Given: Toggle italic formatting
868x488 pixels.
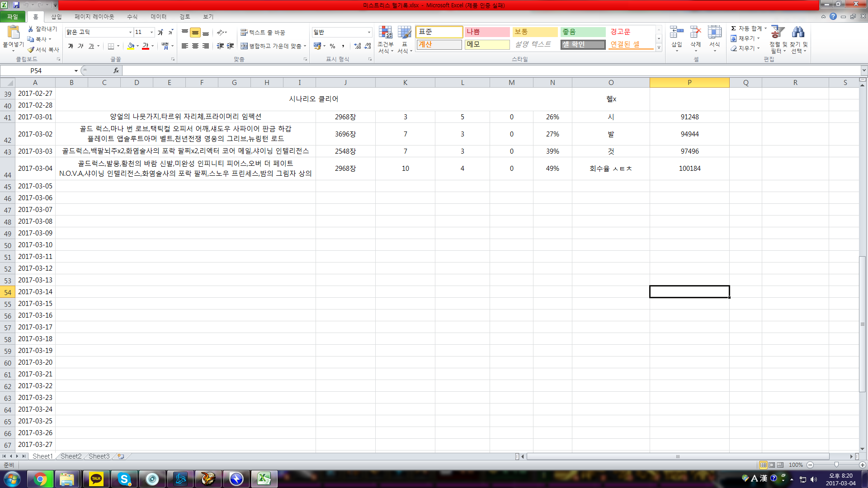Looking at the screenshot, I should click(80, 46).
